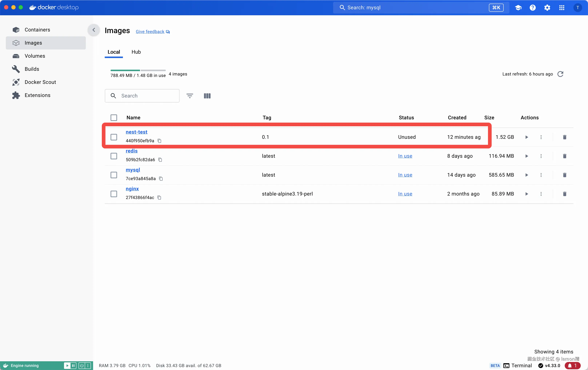The width and height of the screenshot is (588, 370).
Task: Select the nginx image checkbox
Action: pos(114,194)
